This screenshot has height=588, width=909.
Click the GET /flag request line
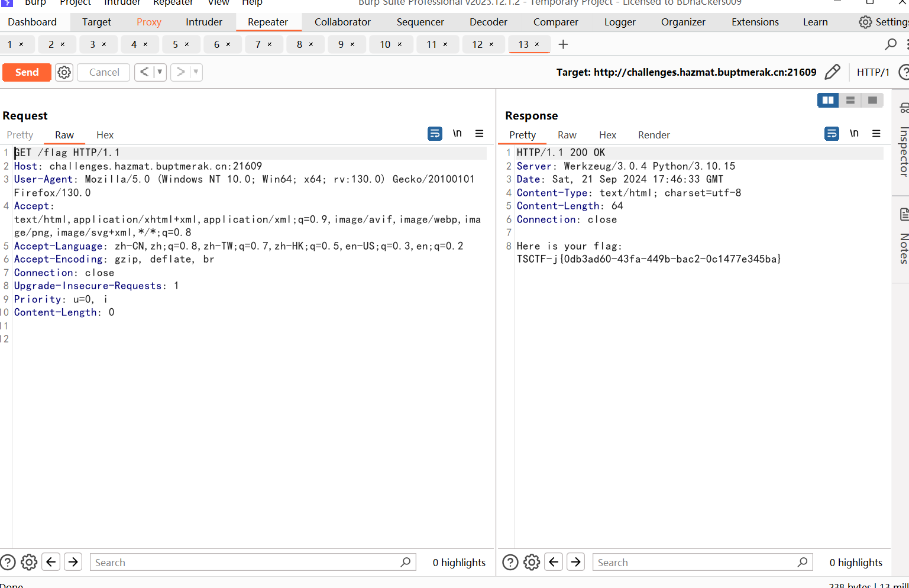point(67,153)
